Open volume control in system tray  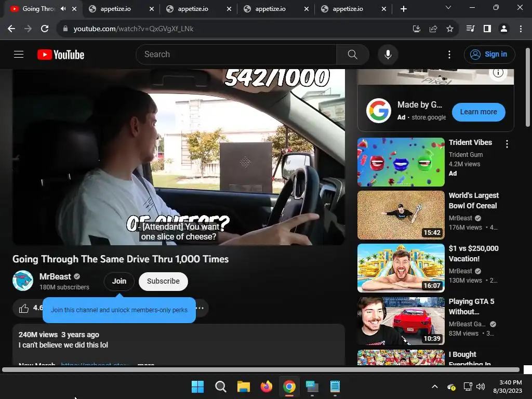coord(481,387)
